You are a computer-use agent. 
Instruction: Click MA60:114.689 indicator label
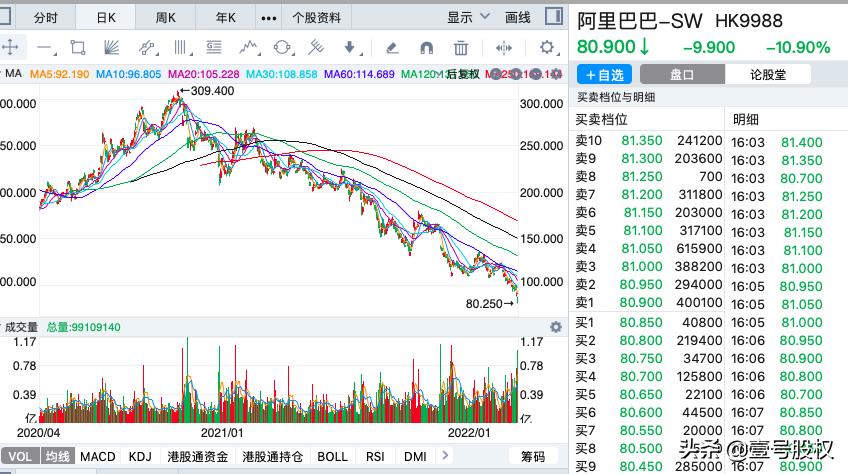359,74
